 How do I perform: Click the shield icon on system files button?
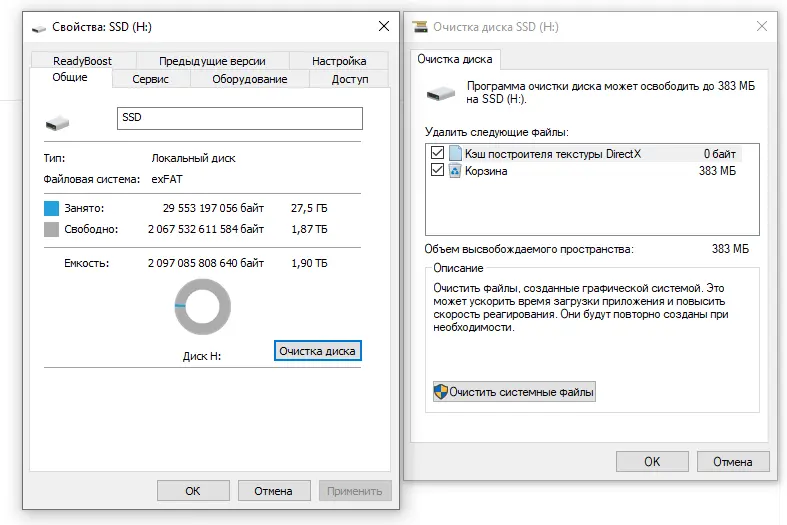pos(440,392)
